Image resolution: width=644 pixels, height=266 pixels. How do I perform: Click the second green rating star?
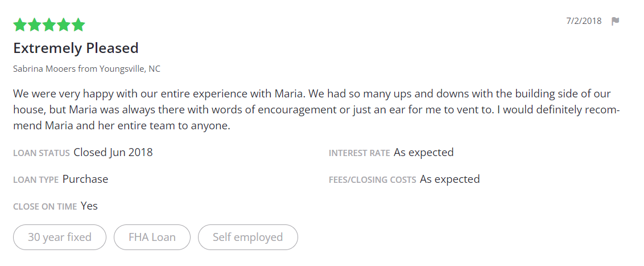(35, 24)
